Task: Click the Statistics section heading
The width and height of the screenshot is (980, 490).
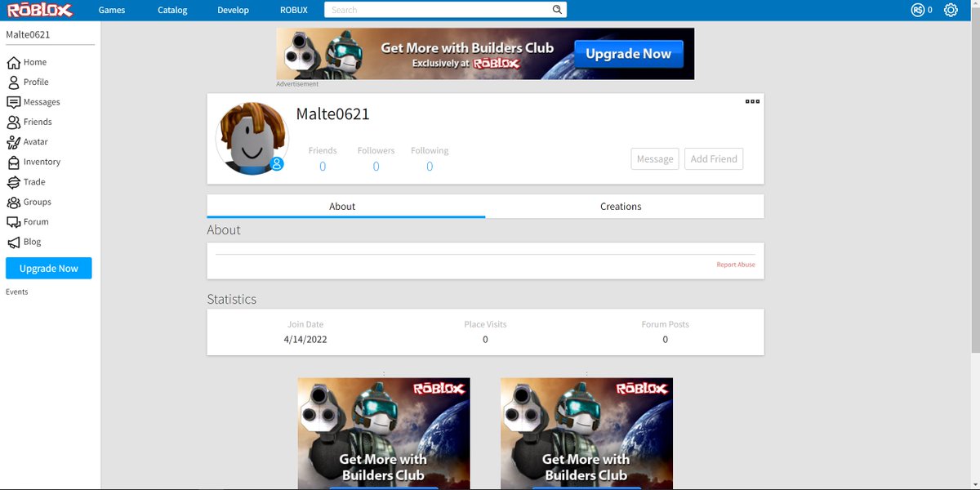Action: [232, 299]
